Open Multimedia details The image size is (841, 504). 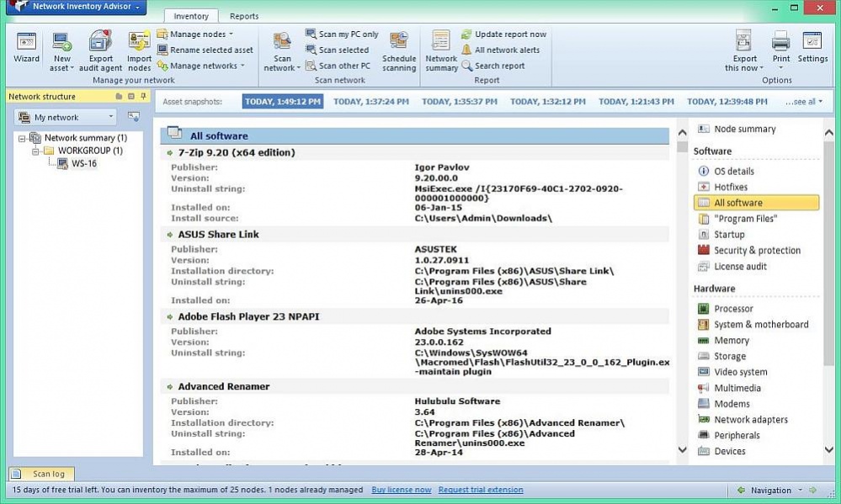tap(729, 388)
